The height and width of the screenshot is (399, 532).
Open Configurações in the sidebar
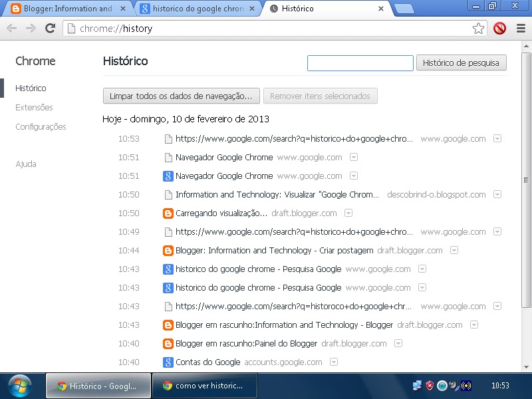coord(41,127)
